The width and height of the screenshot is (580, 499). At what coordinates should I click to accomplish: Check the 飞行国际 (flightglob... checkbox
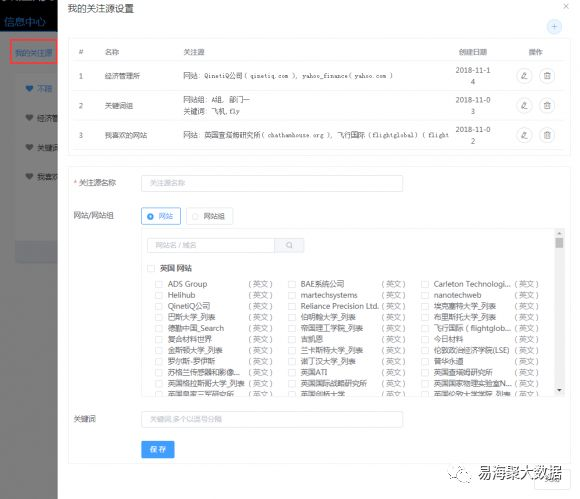pos(425,328)
